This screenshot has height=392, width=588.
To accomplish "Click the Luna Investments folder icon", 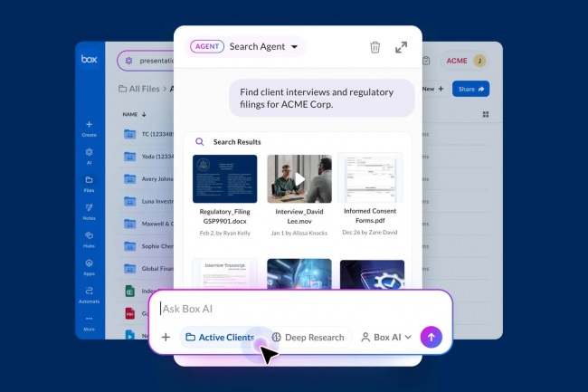I will (x=129, y=202).
